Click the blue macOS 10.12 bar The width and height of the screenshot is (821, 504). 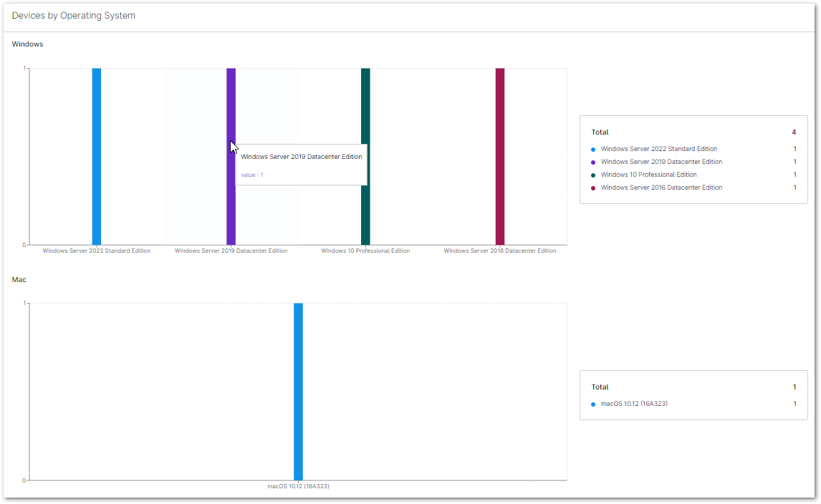coord(298,391)
